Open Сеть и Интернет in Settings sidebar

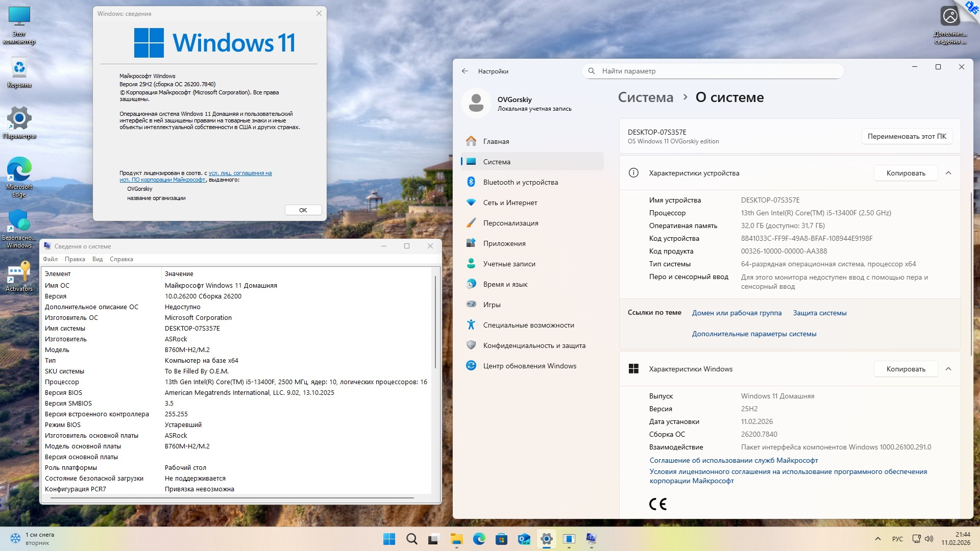510,203
